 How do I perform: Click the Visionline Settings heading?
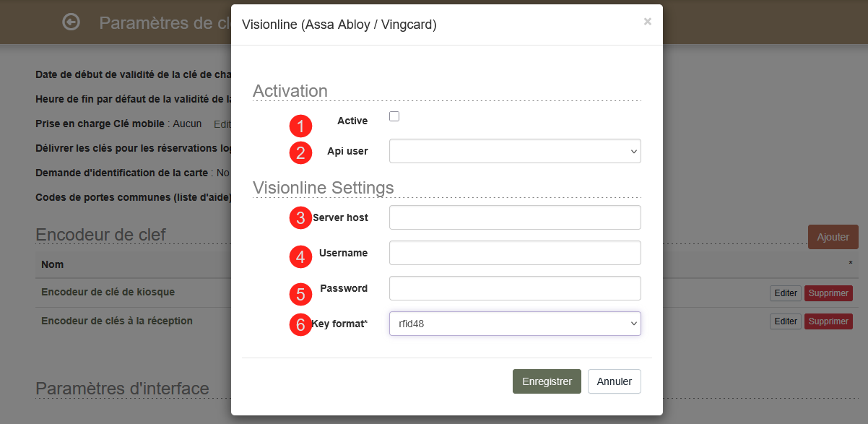coord(324,187)
